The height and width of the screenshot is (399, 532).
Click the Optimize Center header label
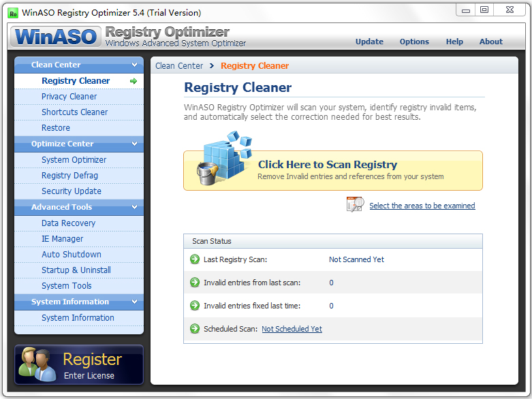tap(62, 144)
